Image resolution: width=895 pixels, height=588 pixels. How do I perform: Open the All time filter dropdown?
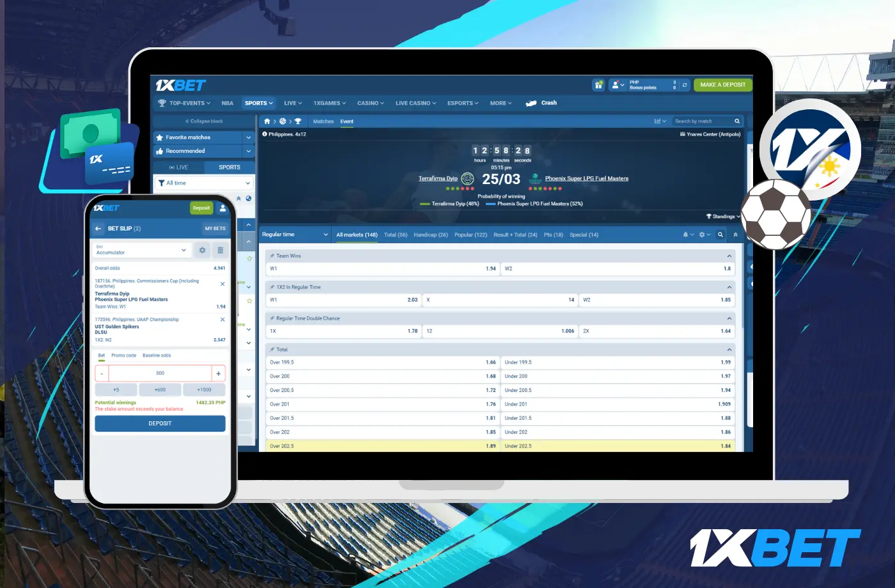pos(204,183)
